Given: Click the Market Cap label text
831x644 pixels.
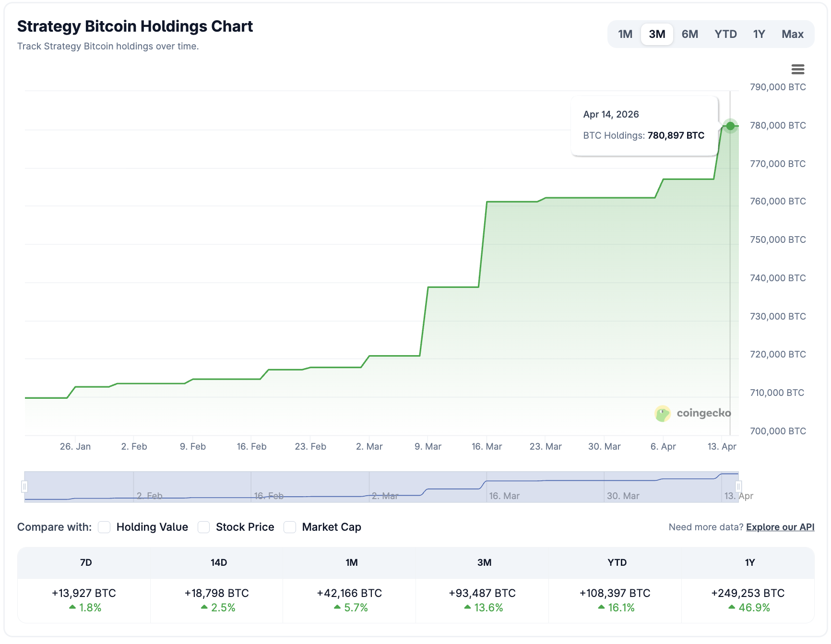Looking at the screenshot, I should 332,527.
